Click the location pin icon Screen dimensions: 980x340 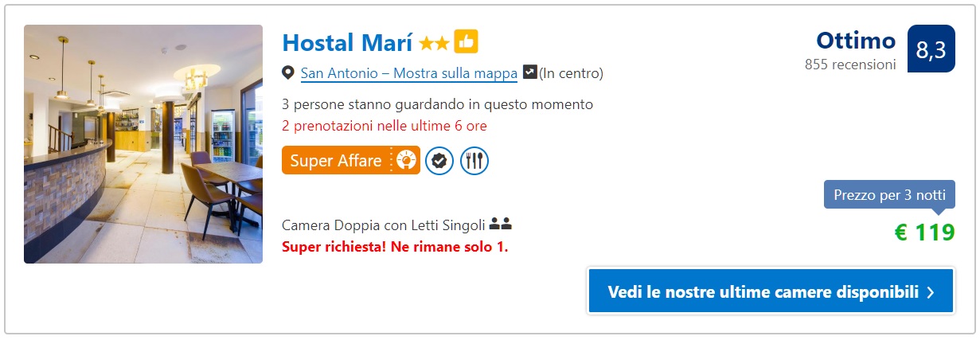coord(289,73)
